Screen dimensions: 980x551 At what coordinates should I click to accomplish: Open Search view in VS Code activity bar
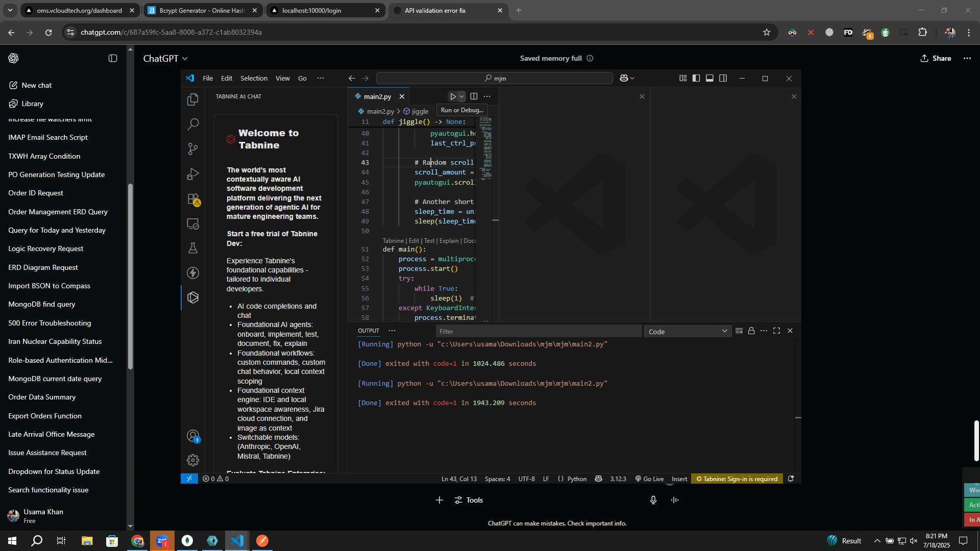pos(193,124)
